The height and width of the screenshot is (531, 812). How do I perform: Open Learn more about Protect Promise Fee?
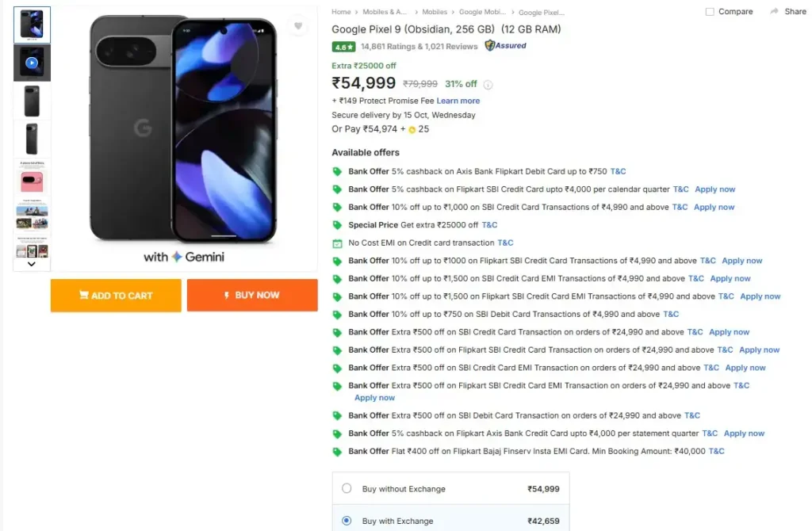point(458,101)
